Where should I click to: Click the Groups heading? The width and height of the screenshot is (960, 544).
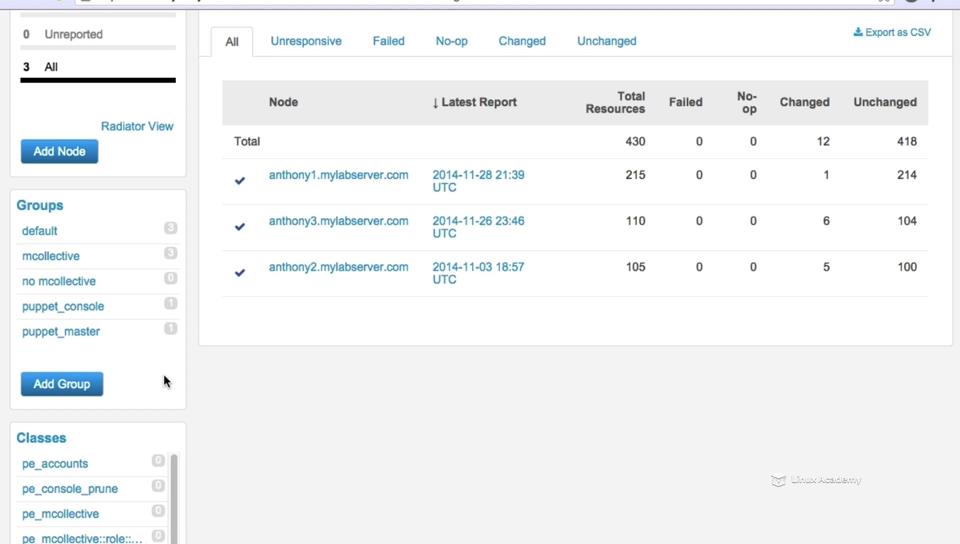point(40,205)
